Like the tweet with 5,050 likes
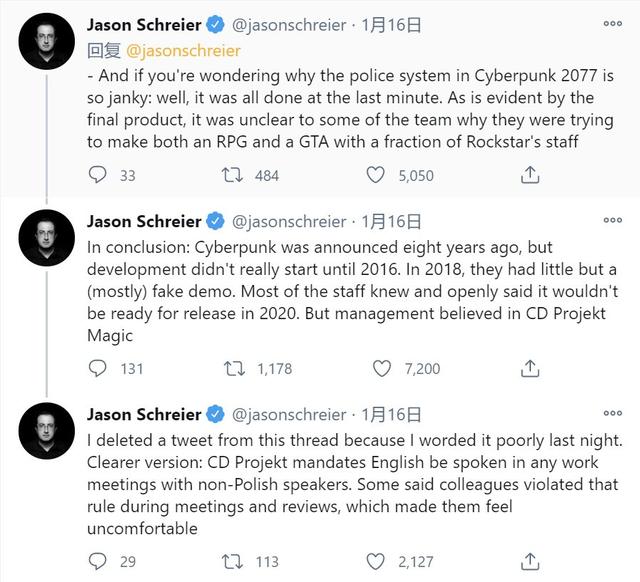 [375, 175]
